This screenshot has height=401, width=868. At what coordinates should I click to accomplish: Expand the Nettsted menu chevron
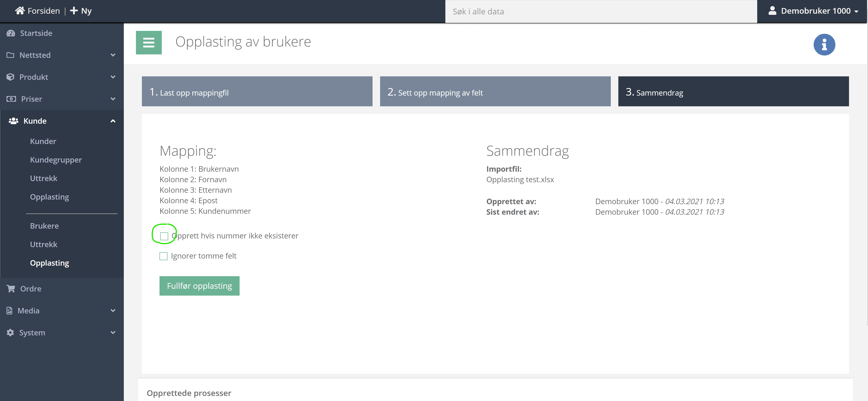click(x=113, y=55)
